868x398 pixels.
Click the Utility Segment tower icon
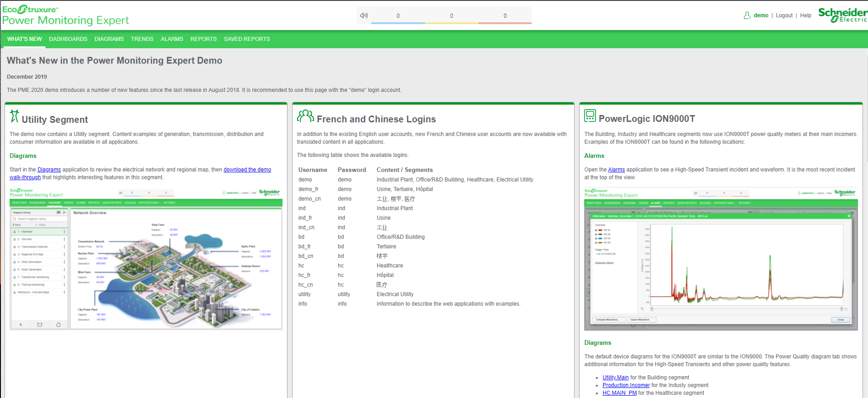click(x=15, y=116)
